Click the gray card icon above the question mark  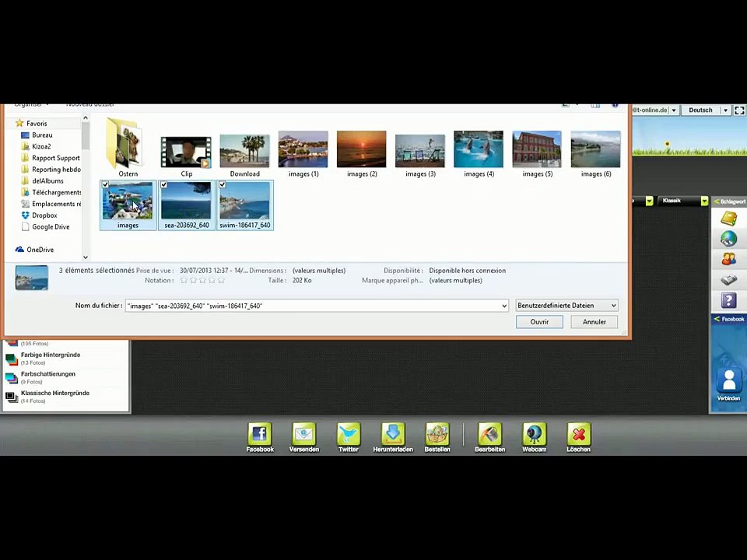click(x=728, y=279)
